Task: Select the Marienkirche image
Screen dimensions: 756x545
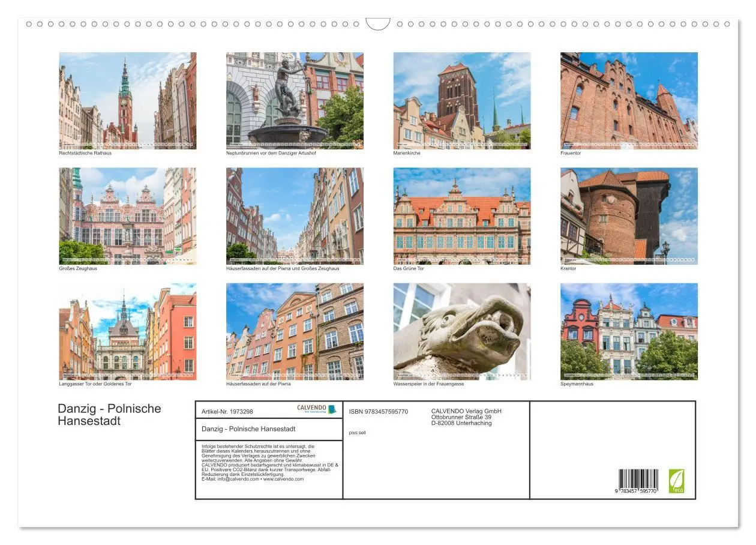Action: [461, 100]
